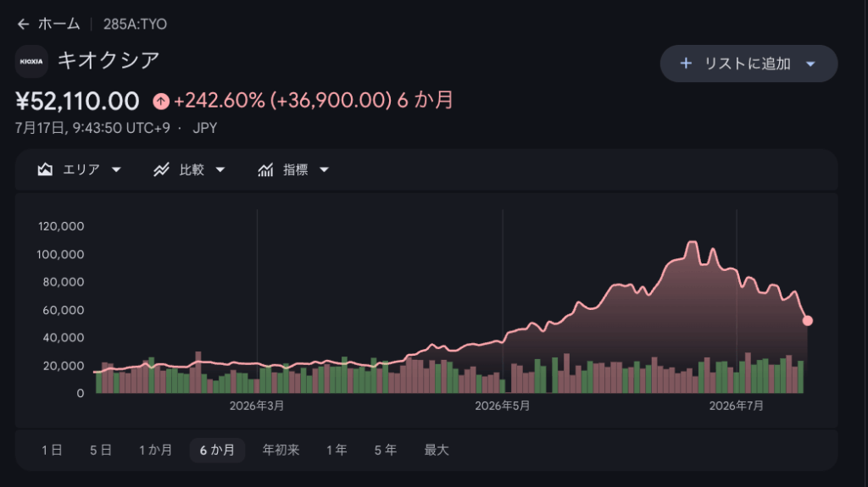Click the area chart type icon
The width and height of the screenshot is (868, 487).
(x=45, y=169)
